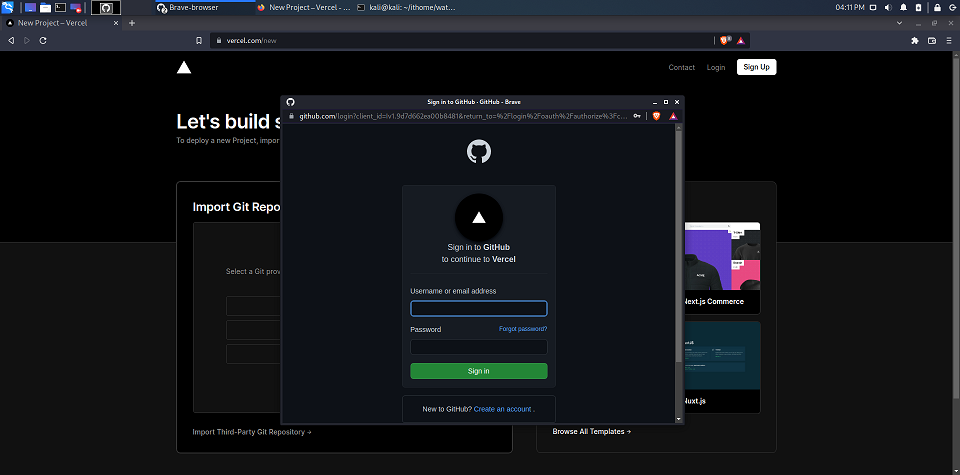
Task: Select the Next.js Commerce template card
Action: [722, 268]
